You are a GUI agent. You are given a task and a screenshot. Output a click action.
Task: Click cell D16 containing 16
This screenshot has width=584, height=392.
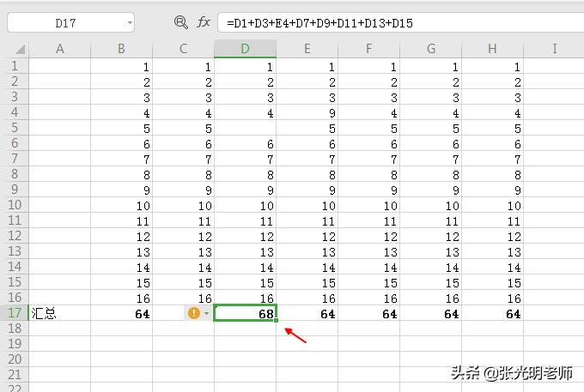(245, 298)
